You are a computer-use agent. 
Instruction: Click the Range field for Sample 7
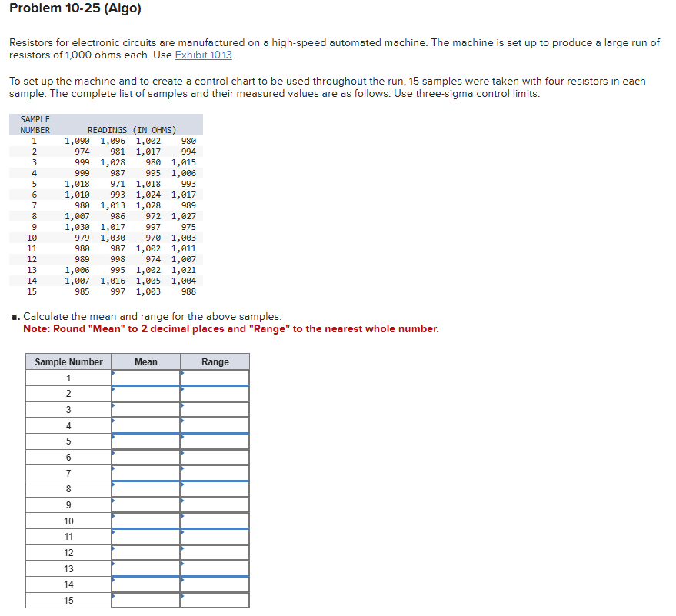215,472
